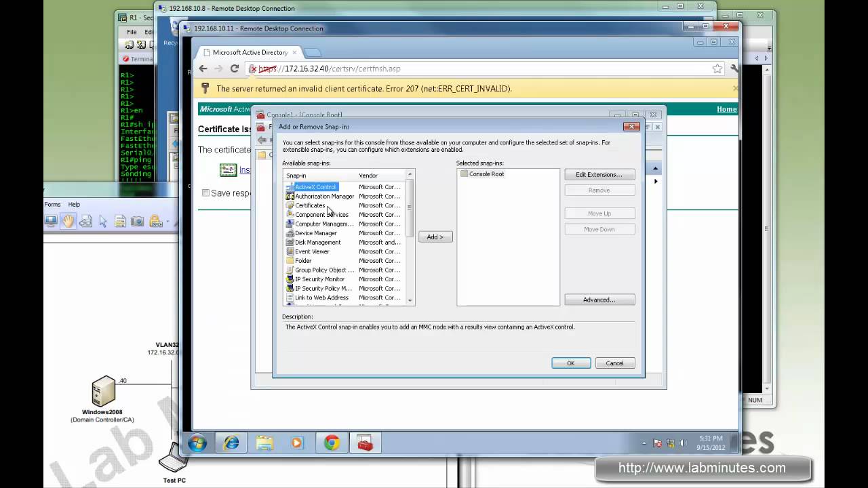Click the camera snapshot icon in the diagram toolbar

[x=137, y=221]
